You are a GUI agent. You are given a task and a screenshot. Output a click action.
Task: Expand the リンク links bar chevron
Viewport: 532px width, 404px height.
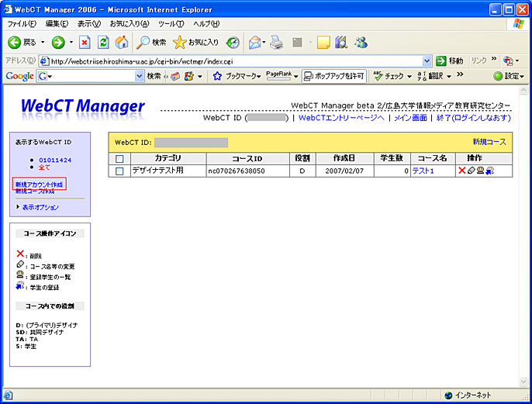click(494, 59)
